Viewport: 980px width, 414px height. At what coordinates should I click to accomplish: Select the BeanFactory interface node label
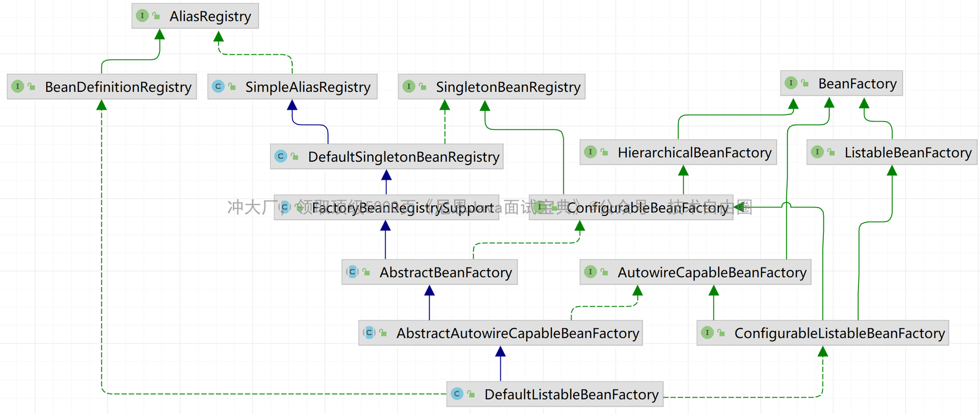pyautogui.click(x=857, y=84)
